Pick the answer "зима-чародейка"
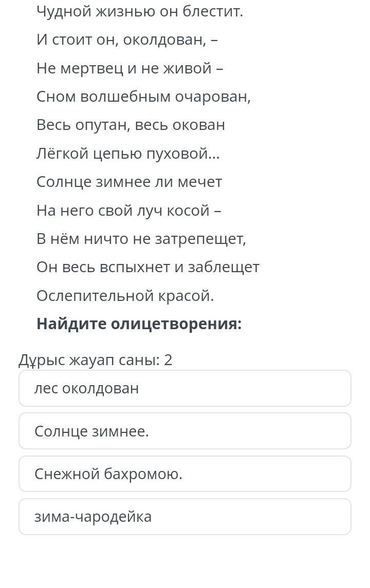 click(x=184, y=517)
